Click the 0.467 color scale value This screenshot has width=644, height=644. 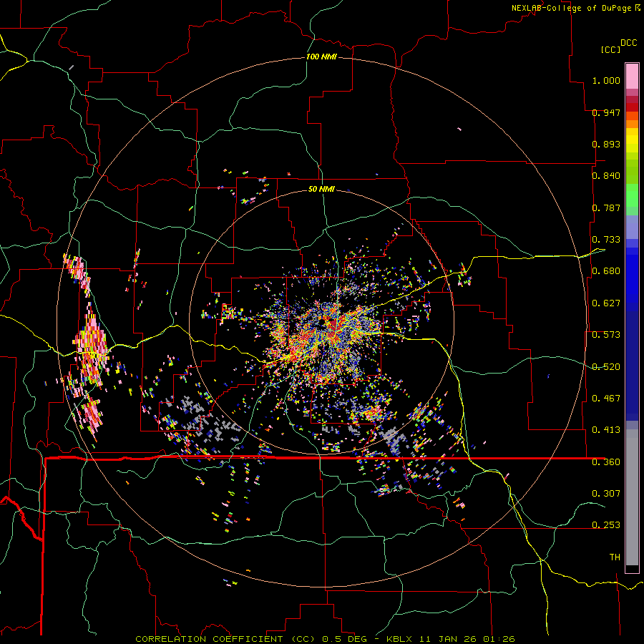(606, 399)
